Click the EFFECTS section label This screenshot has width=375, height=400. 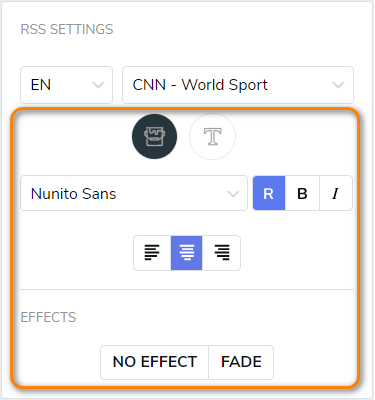[x=48, y=317]
